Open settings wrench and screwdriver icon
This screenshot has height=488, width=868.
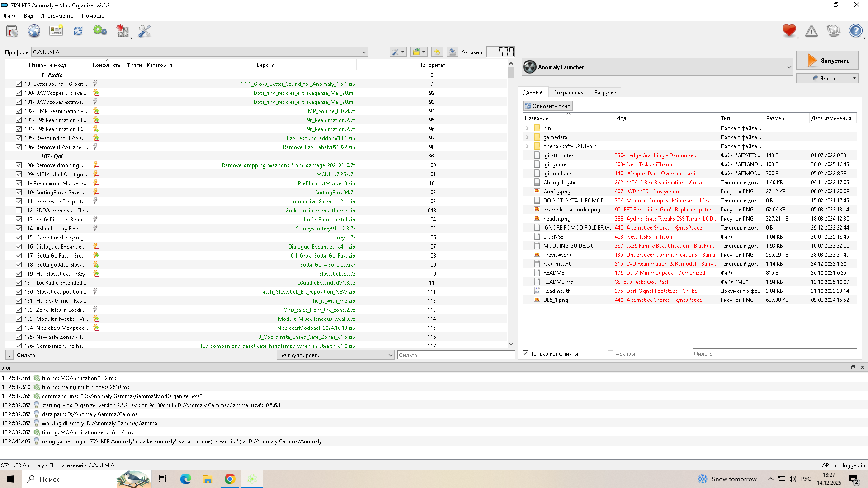(x=145, y=31)
